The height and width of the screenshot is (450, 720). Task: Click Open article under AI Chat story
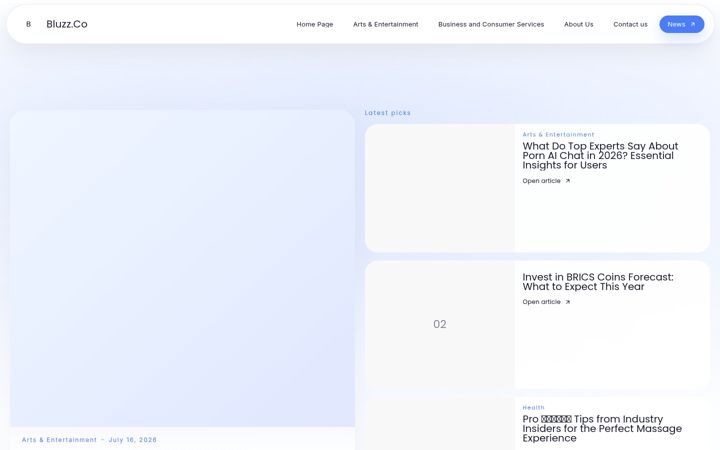coord(541,181)
